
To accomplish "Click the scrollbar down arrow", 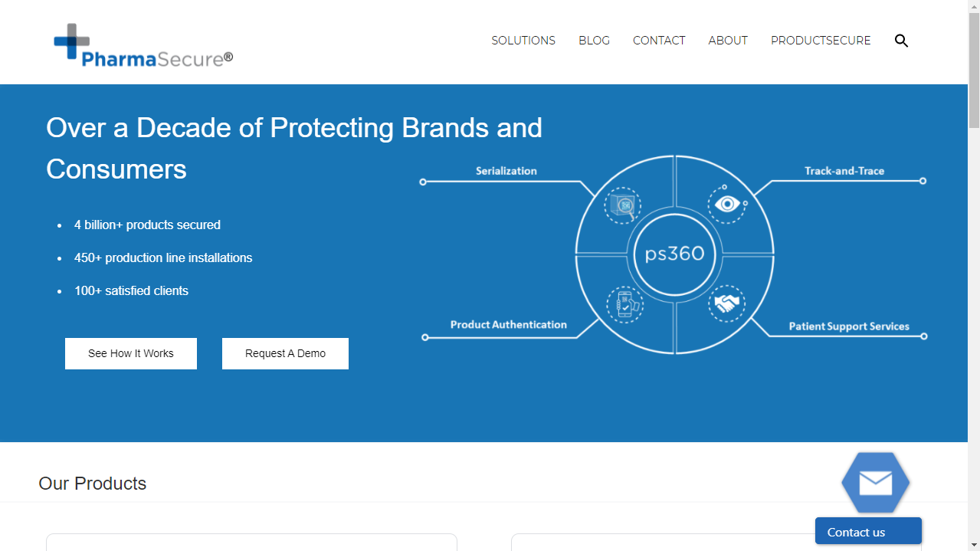I will (x=974, y=545).
